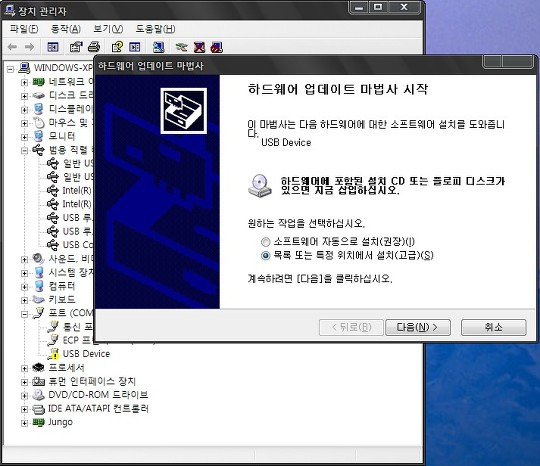Click the action pane toolbar icon after Help

pos(135,47)
